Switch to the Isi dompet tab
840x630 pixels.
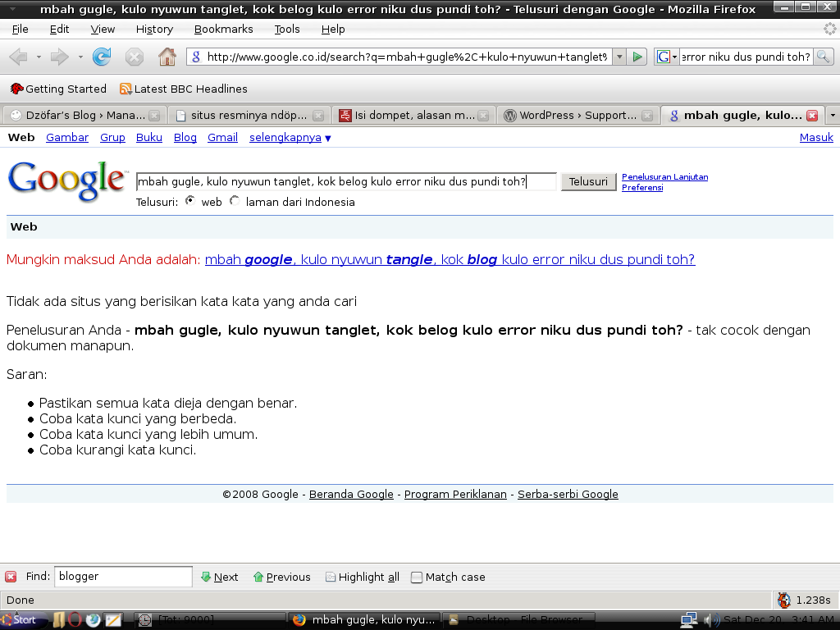[413, 115]
